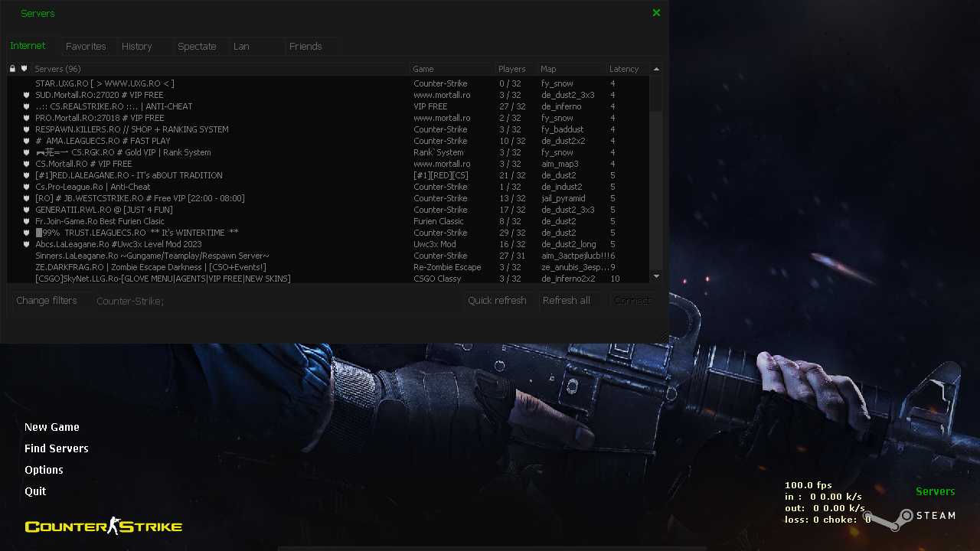
Task: Sort servers by Map column header
Action: coord(570,69)
